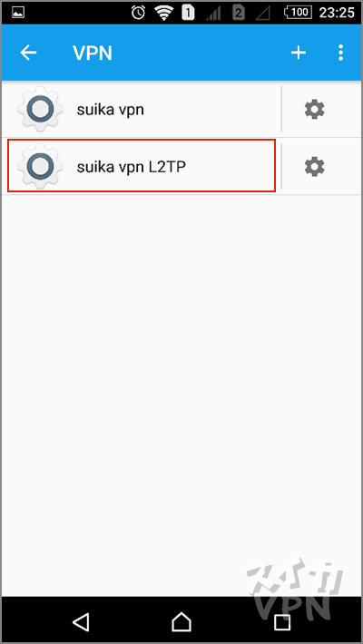Tap the 23:25 clock in status bar

tap(337, 13)
